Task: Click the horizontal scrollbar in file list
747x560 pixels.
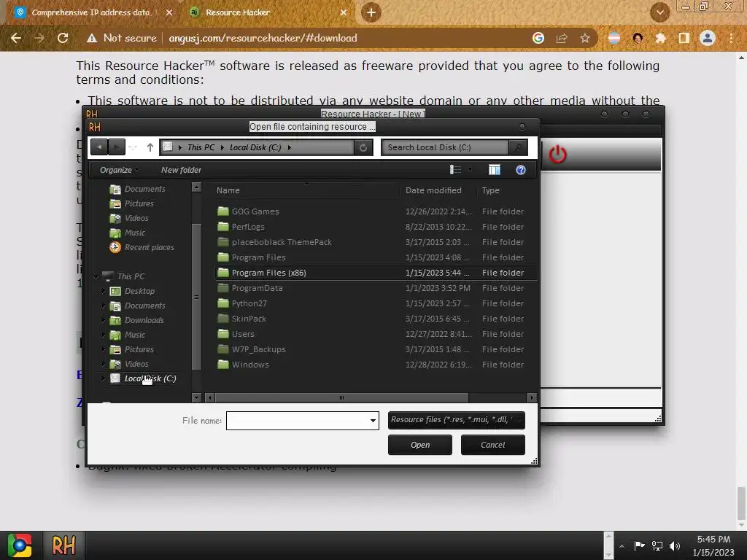Action: pyautogui.click(x=341, y=397)
